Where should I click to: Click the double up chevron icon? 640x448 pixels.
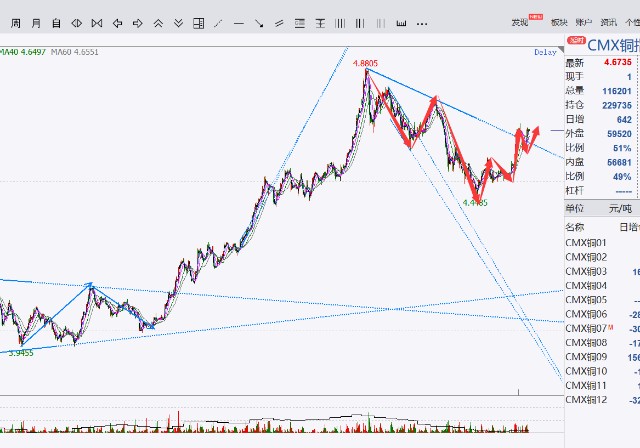point(158,23)
